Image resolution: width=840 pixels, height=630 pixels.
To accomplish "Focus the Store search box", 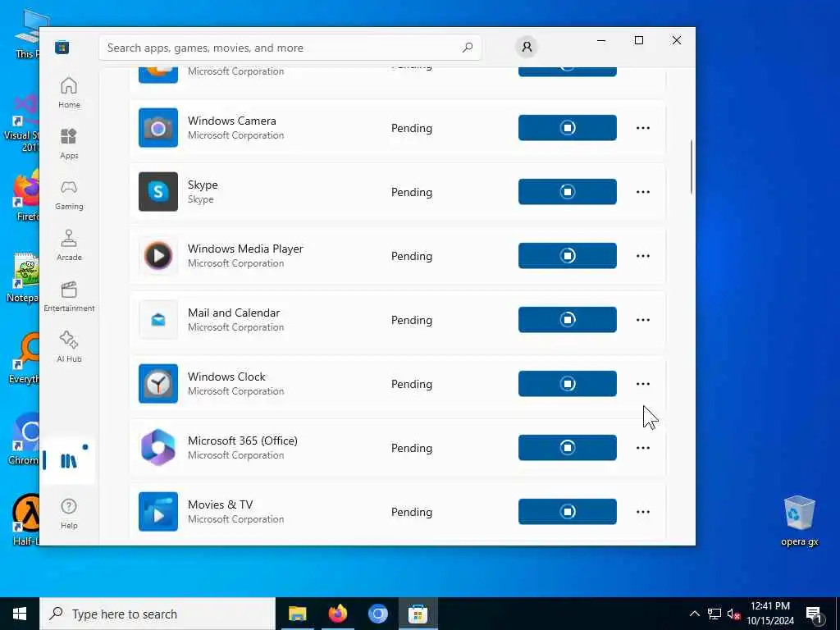I will tap(290, 48).
